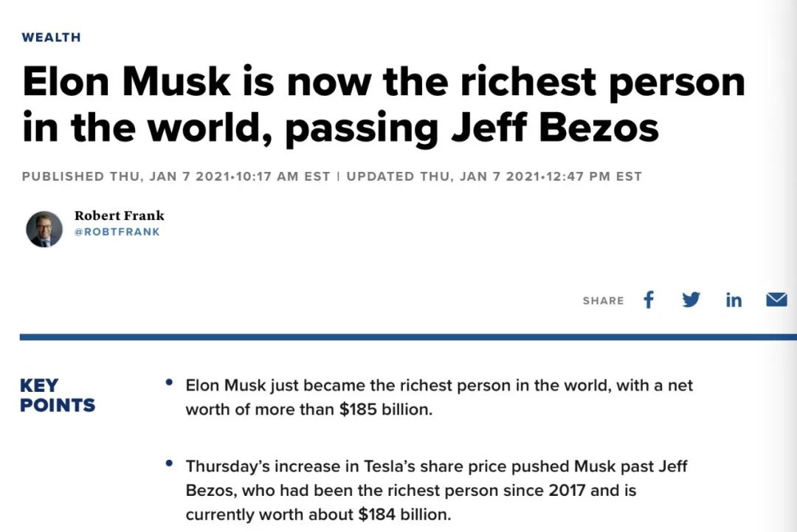
Task: Share the article on LinkedIn
Action: pyautogui.click(x=734, y=300)
